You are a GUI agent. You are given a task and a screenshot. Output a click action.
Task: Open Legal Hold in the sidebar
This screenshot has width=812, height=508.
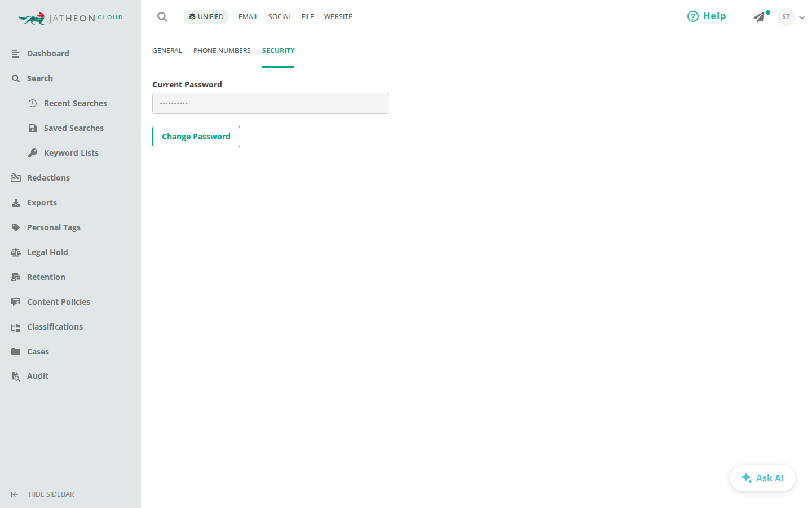click(x=47, y=252)
